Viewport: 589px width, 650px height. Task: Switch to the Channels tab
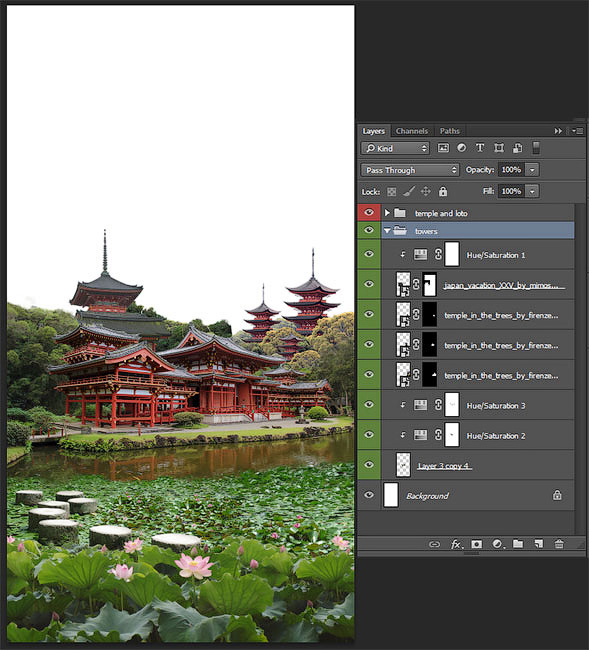click(412, 131)
